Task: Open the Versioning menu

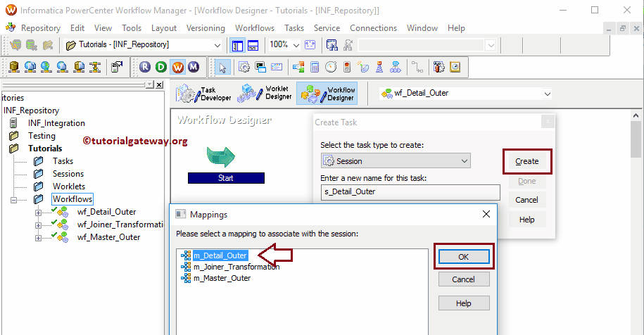Action: [x=206, y=28]
